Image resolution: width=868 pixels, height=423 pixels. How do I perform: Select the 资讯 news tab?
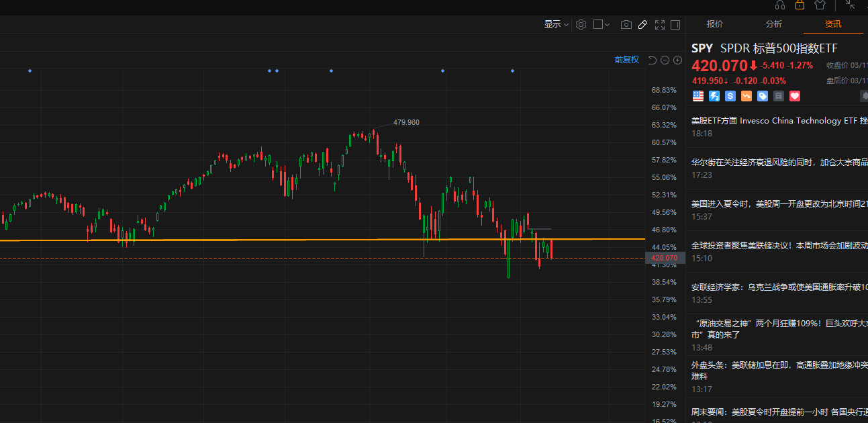click(x=833, y=24)
